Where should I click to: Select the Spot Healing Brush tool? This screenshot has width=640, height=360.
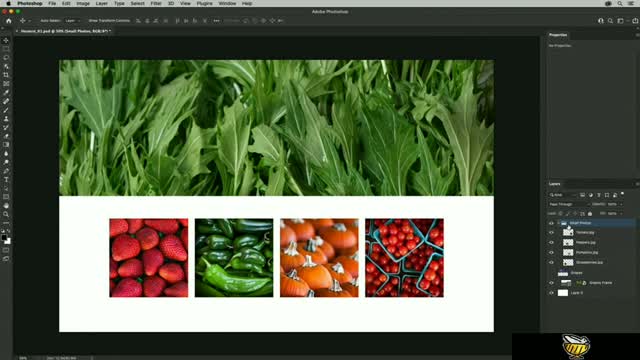click(x=6, y=101)
